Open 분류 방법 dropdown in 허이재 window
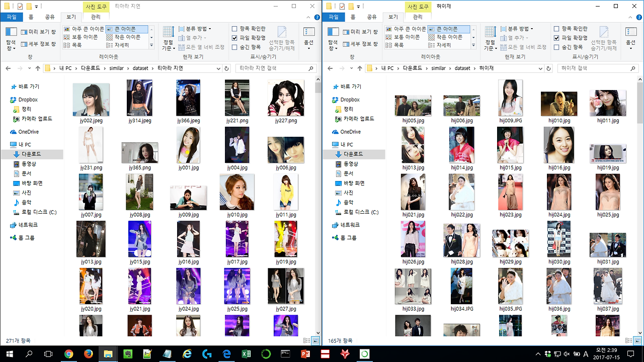This screenshot has height=362, width=644. coord(517,29)
